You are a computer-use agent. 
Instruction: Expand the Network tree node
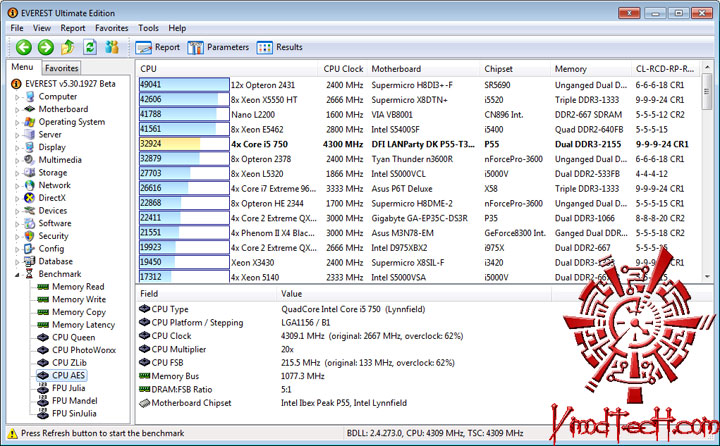17,186
